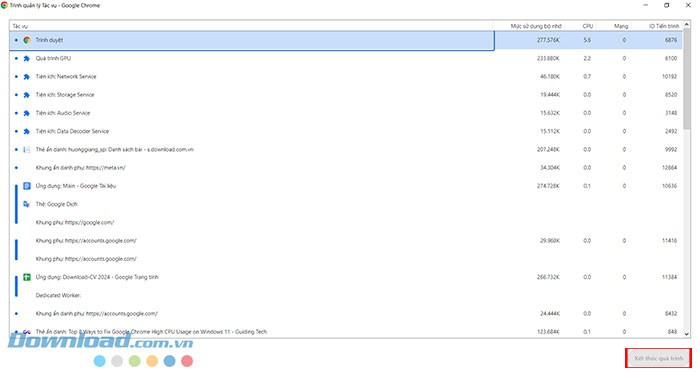Viewport: 700px width, 372px height.
Task: Click the memory value 46.180K
Action: pyautogui.click(x=550, y=77)
